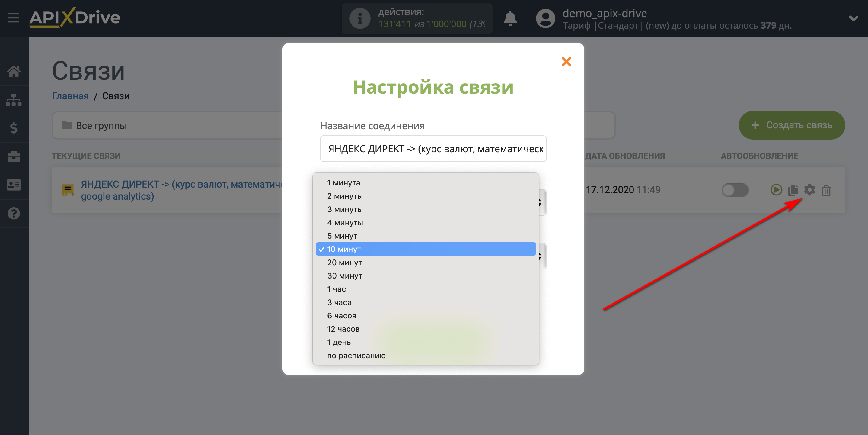Click АВТООБНОВЛЕНИЕ column header
Image resolution: width=868 pixels, height=435 pixels.
coord(759,156)
